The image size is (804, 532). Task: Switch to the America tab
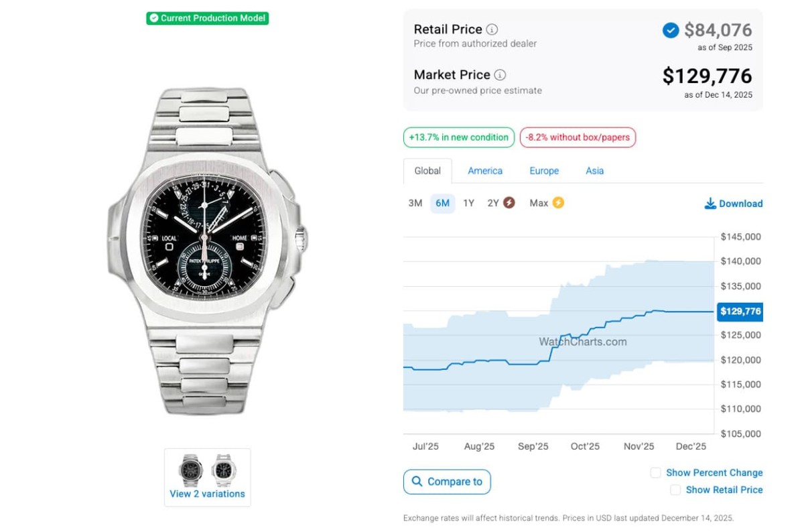pos(485,171)
